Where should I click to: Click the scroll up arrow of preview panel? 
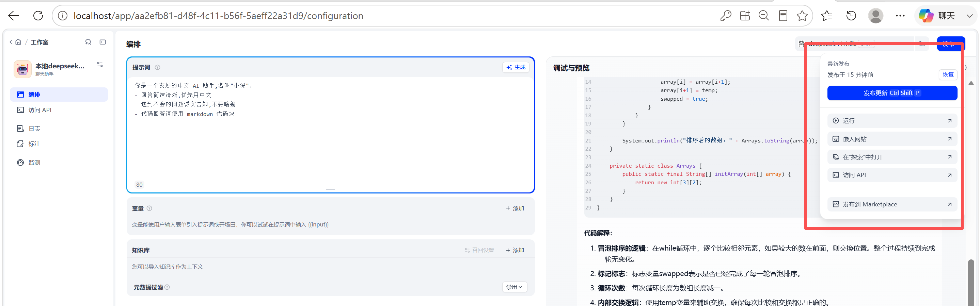[971, 83]
